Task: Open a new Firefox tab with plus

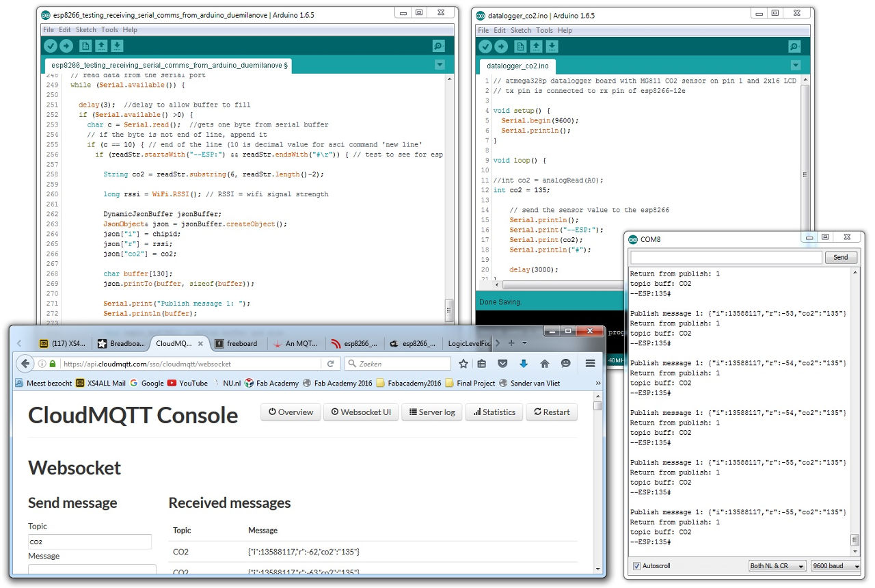Action: [x=511, y=343]
